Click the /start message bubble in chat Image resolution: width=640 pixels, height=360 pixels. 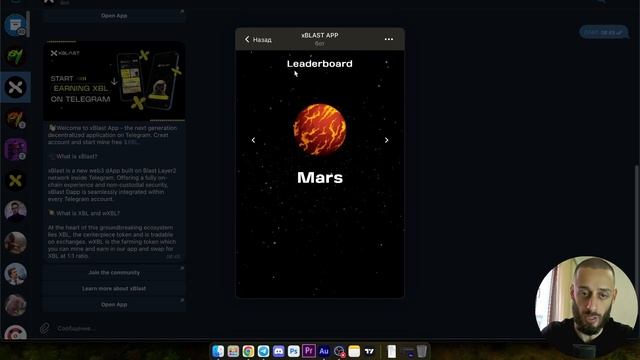603,32
